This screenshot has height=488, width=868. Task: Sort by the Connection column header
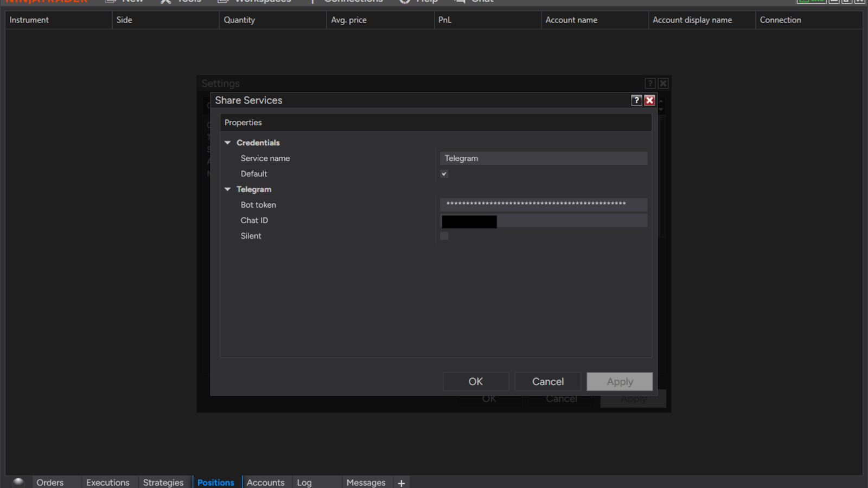pyautogui.click(x=809, y=20)
